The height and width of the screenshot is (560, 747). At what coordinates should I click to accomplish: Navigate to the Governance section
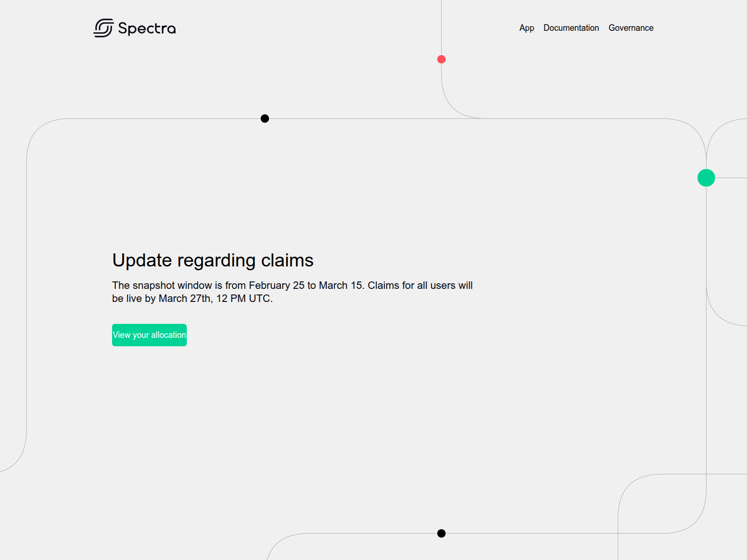(631, 28)
